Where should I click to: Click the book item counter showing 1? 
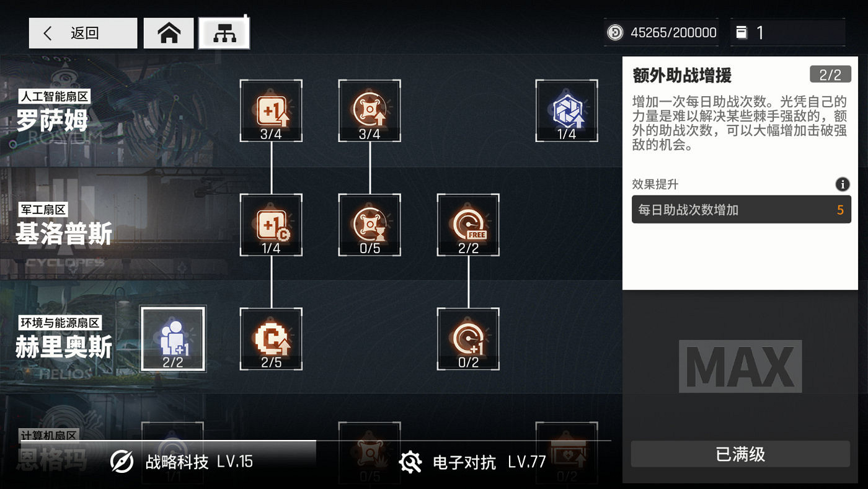pyautogui.click(x=787, y=33)
